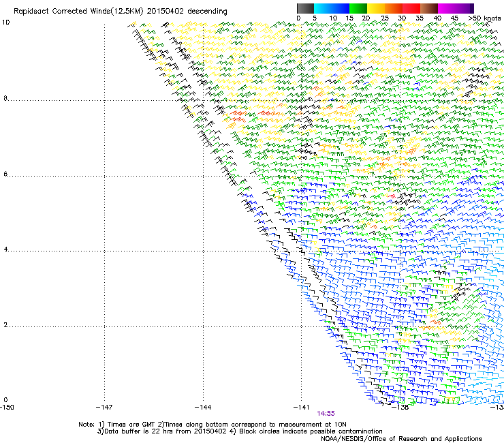The width and height of the screenshot is (504, 443).
Task: Select the orange 25-30 knots legend swatch
Action: point(394,8)
